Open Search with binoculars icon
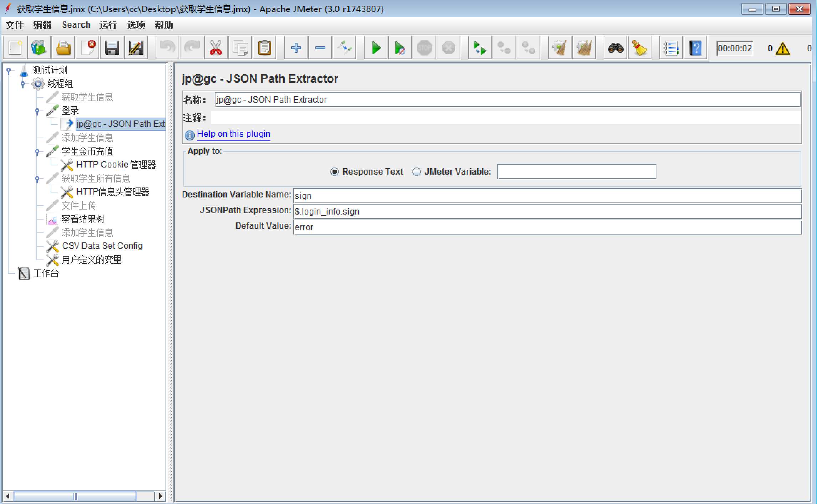The height and width of the screenshot is (504, 817). pos(615,48)
